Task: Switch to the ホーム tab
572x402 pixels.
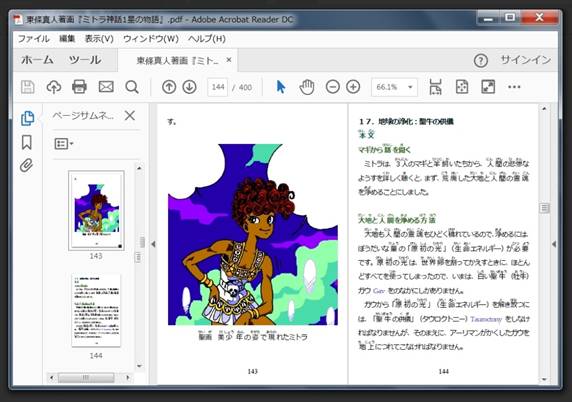Action: click(37, 60)
